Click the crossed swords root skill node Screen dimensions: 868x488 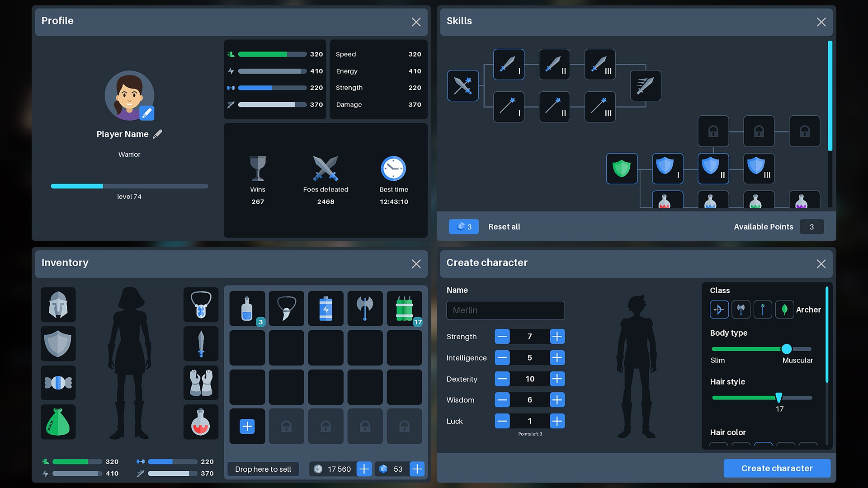click(462, 85)
